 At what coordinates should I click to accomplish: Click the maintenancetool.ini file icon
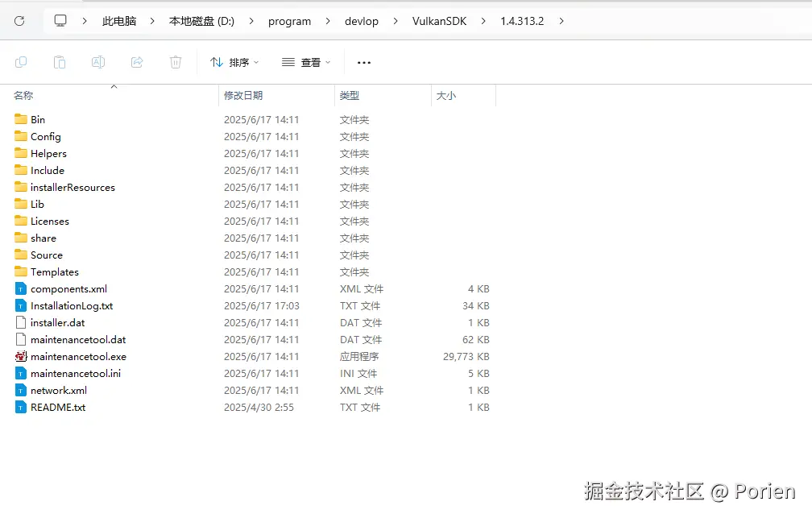(21, 374)
